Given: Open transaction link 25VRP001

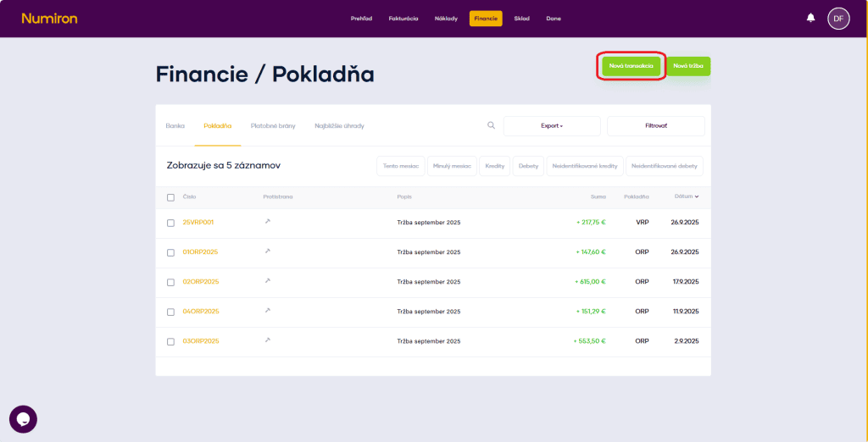Looking at the screenshot, I should [198, 223].
